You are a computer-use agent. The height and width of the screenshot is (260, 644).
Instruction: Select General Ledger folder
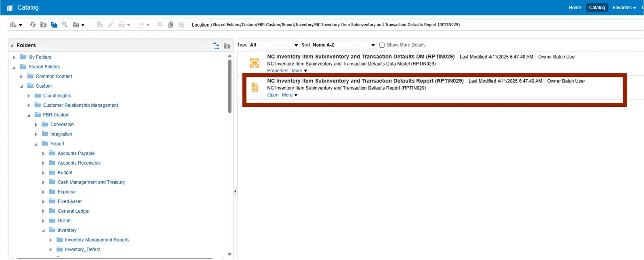(74, 211)
